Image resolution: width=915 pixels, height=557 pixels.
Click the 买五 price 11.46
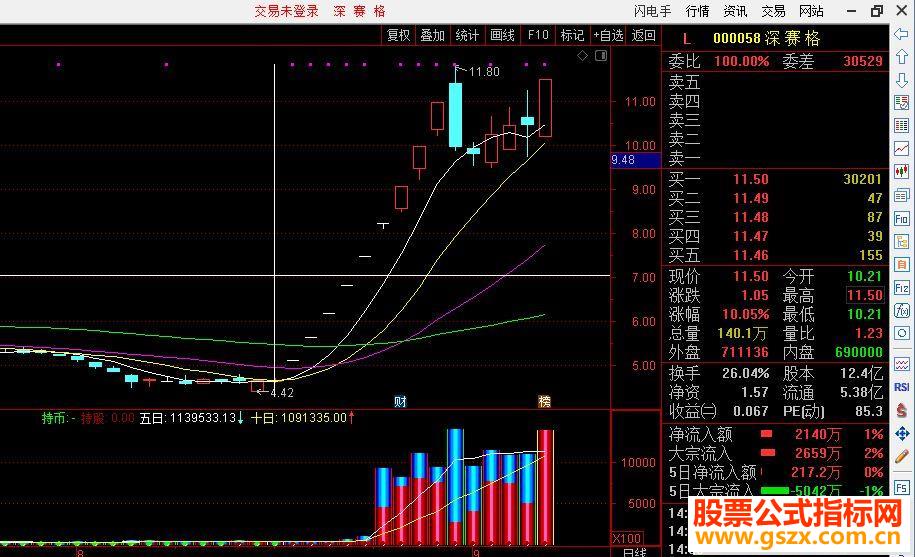[750, 255]
